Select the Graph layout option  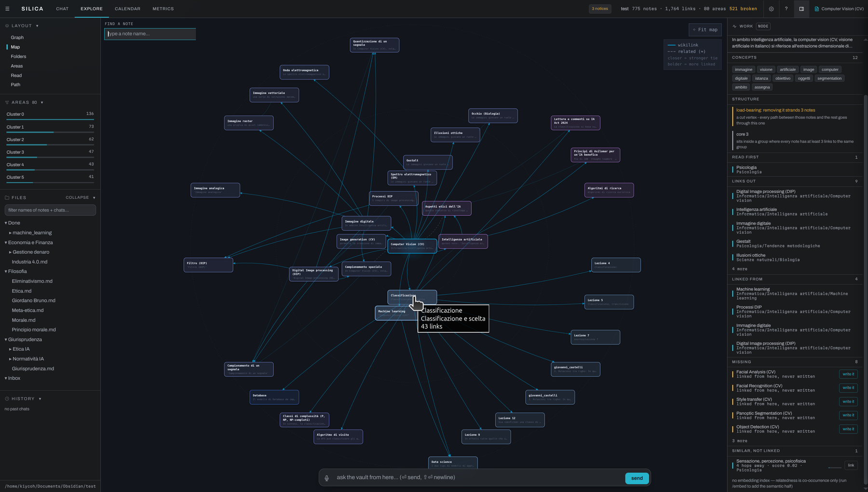point(17,38)
